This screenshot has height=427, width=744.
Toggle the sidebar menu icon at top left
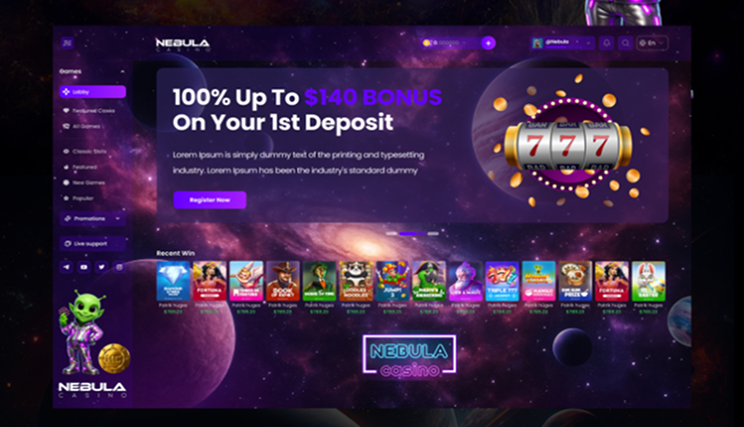pos(67,43)
